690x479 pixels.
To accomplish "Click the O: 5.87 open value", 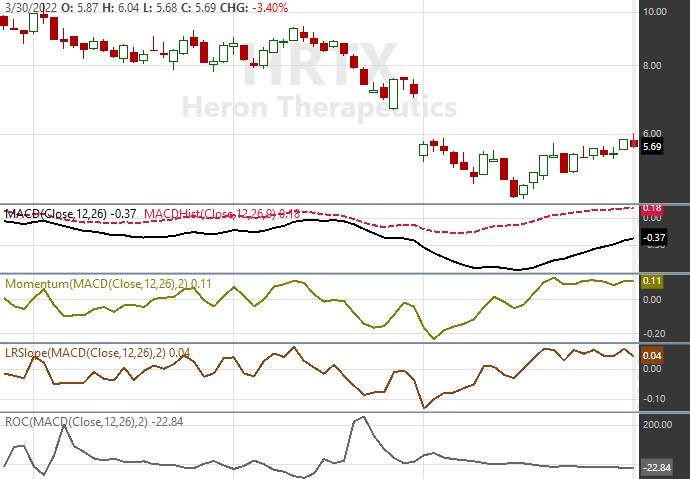I will [x=81, y=7].
